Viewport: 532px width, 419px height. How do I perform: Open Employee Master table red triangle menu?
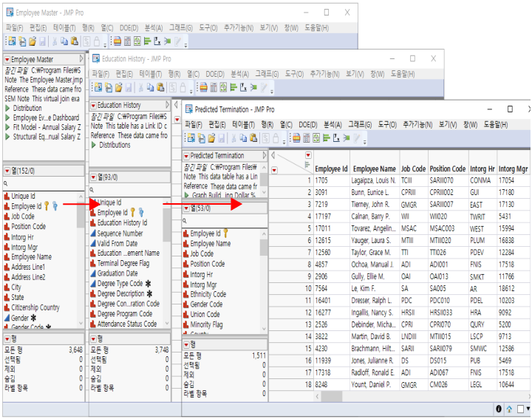click(7, 60)
